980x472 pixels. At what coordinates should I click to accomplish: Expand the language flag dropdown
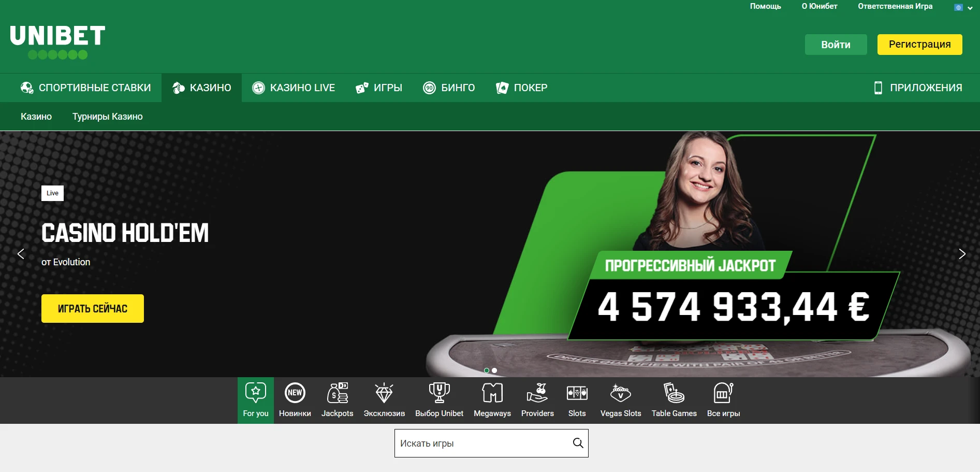[963, 7]
